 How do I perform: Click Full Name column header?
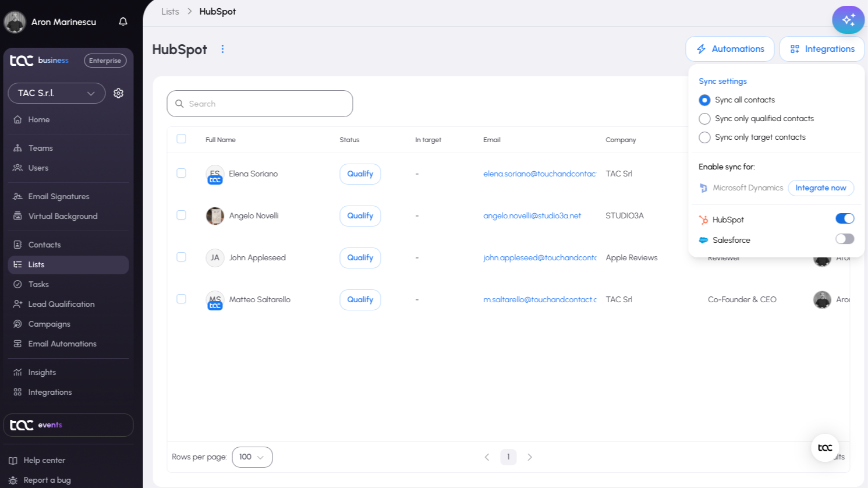click(x=221, y=140)
